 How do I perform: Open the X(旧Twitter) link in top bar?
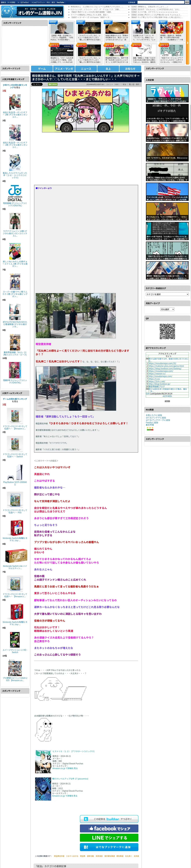coord(24,2)
